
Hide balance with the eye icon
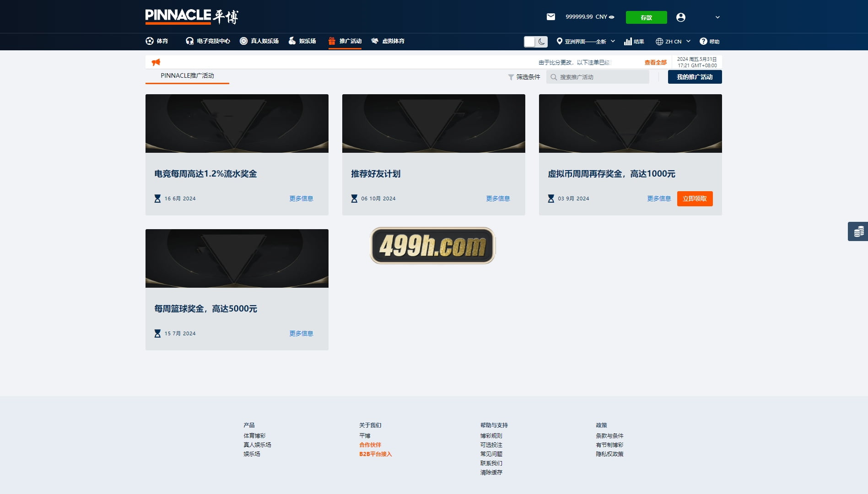(612, 17)
